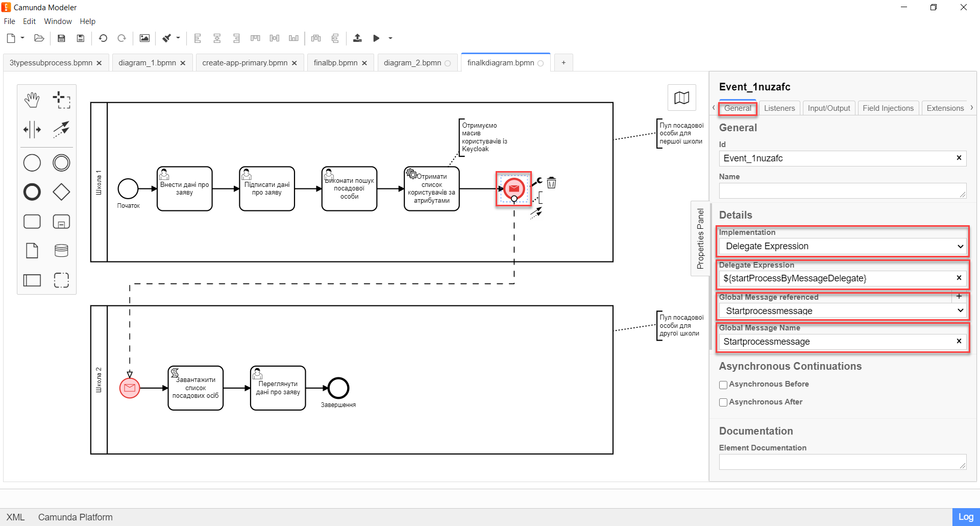The height and width of the screenshot is (526, 980).
Task: Open the Edit menu
Action: point(29,21)
